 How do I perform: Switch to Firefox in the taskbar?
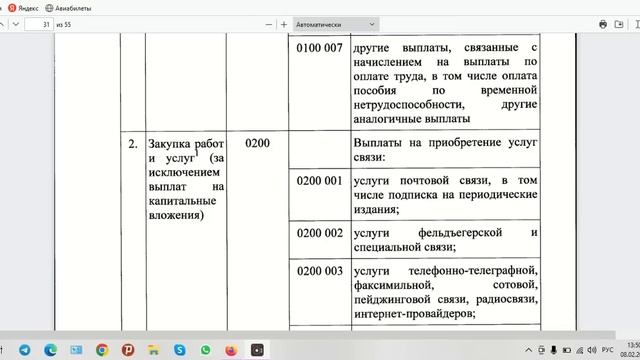231,350
